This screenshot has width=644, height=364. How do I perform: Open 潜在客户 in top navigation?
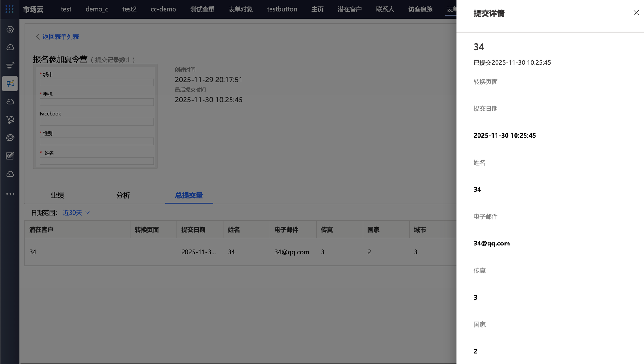click(349, 9)
